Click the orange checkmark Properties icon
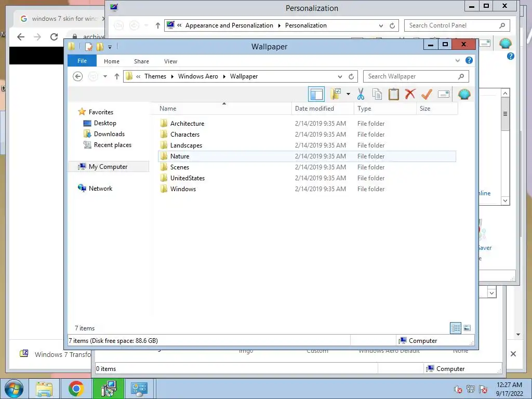The width and height of the screenshot is (532, 399). 427,94
